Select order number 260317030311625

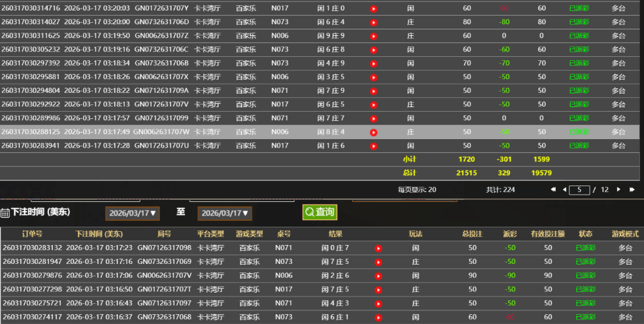pos(30,36)
